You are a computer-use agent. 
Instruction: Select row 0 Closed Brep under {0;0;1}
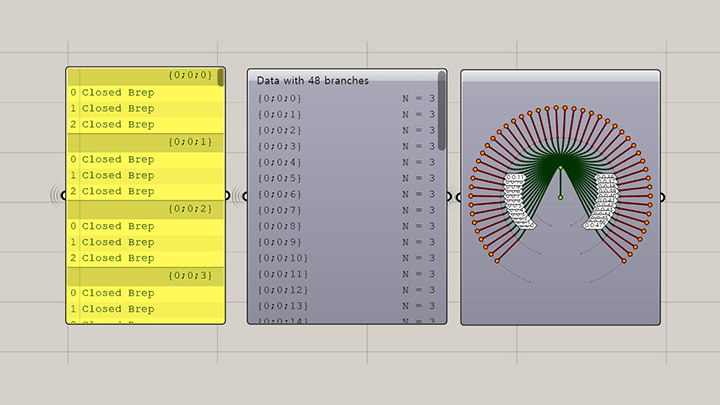(146, 160)
